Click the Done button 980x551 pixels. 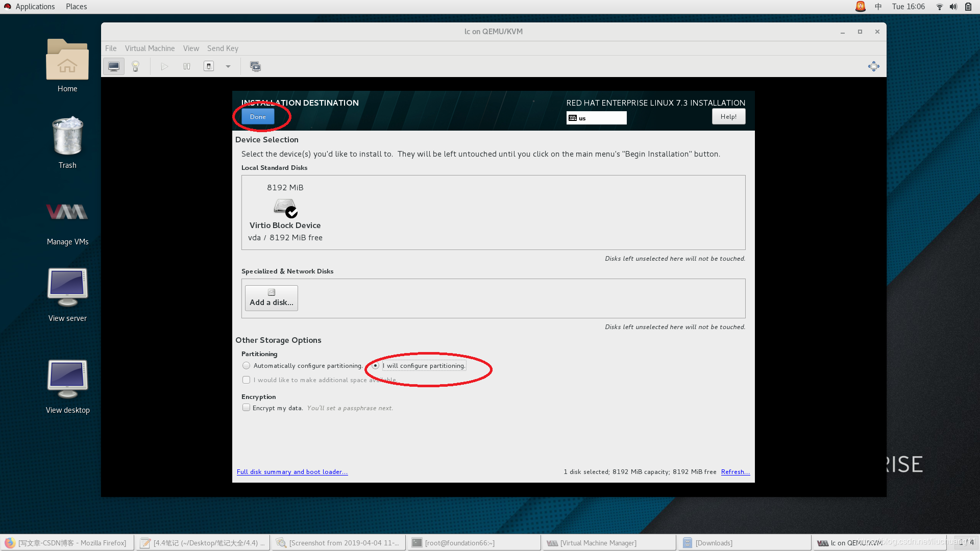[258, 117]
